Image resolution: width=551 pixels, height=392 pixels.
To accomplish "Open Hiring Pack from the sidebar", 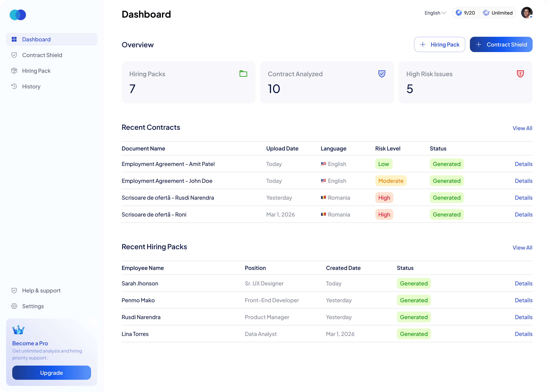I will click(52, 71).
